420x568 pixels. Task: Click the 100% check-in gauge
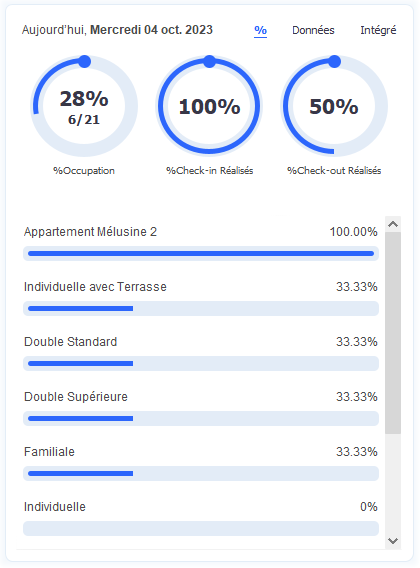coord(209,106)
